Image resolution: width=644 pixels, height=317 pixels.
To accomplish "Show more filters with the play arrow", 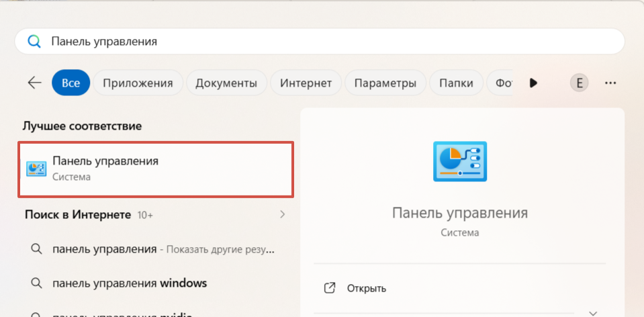I will [x=533, y=83].
